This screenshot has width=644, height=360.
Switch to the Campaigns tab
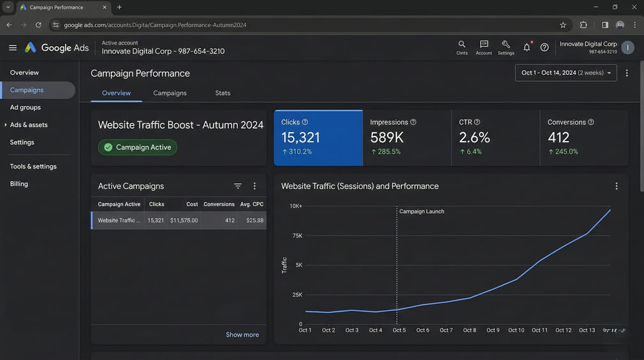(170, 93)
